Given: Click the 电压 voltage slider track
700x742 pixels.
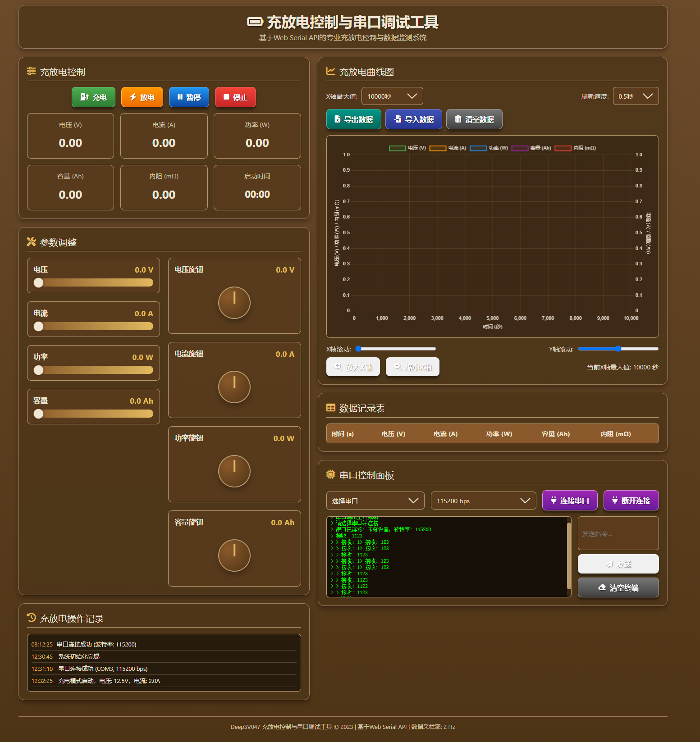Looking at the screenshot, I should tap(93, 282).
